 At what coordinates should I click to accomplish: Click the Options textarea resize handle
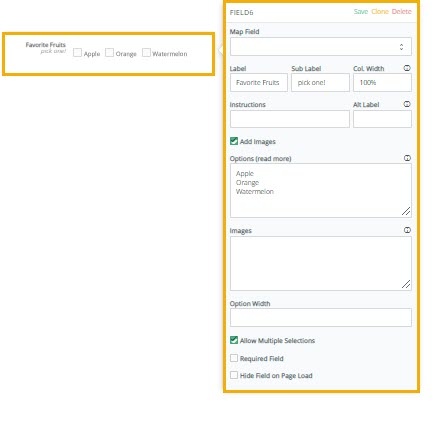pos(406,211)
